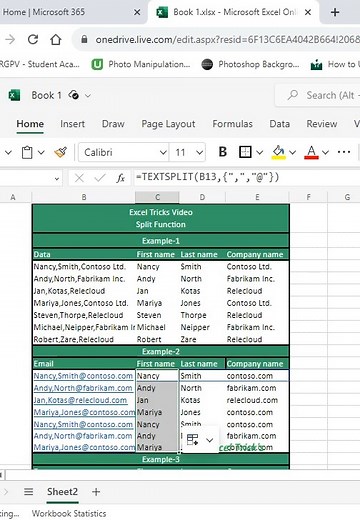
Task: Click the browser address bar URL
Action: [x=227, y=40]
